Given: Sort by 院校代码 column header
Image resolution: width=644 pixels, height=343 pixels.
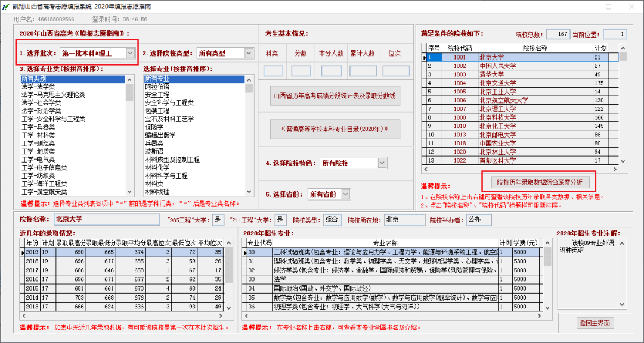Looking at the screenshot, I should coord(460,48).
